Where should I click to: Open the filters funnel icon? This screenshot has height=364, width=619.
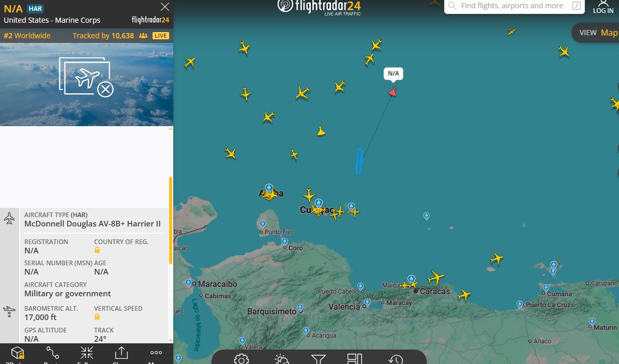coord(318,359)
